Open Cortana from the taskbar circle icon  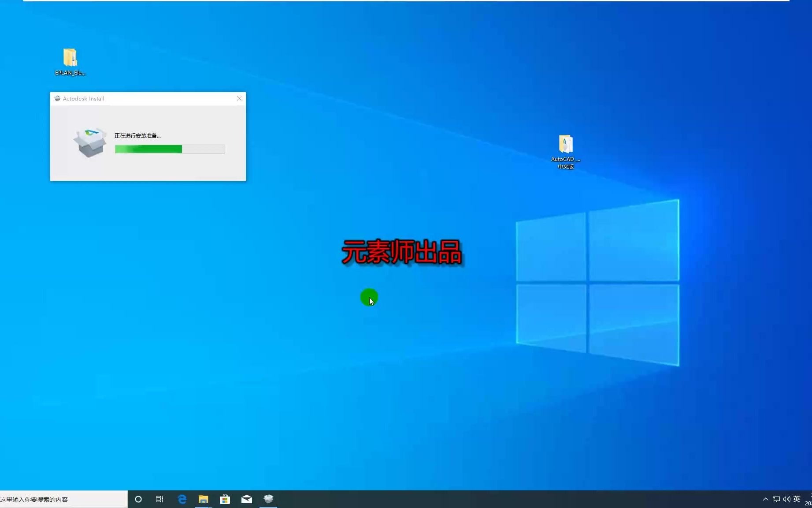[x=138, y=499]
